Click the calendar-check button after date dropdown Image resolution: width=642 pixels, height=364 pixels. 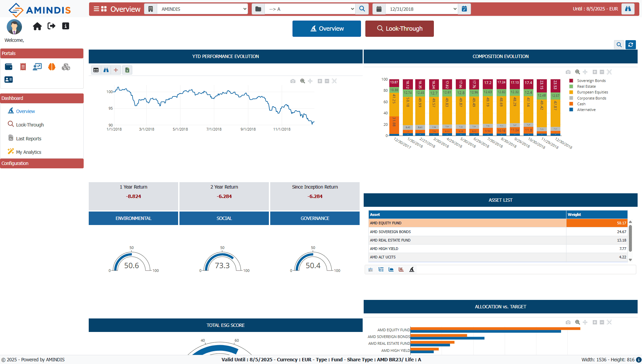465,9
